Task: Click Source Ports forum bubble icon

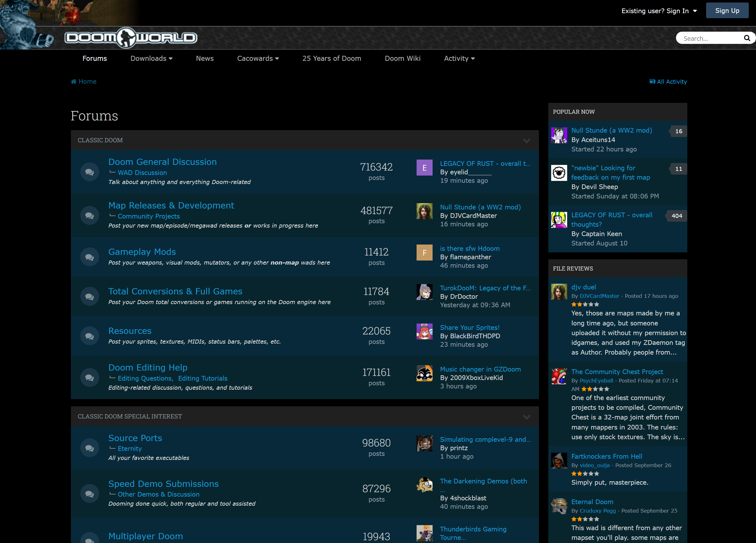Action: [x=89, y=448]
